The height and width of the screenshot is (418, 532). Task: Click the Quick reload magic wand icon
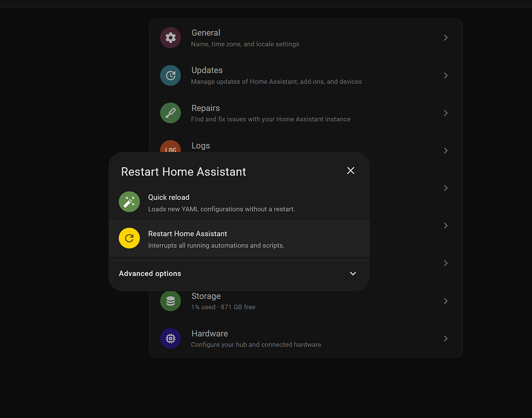(x=129, y=202)
